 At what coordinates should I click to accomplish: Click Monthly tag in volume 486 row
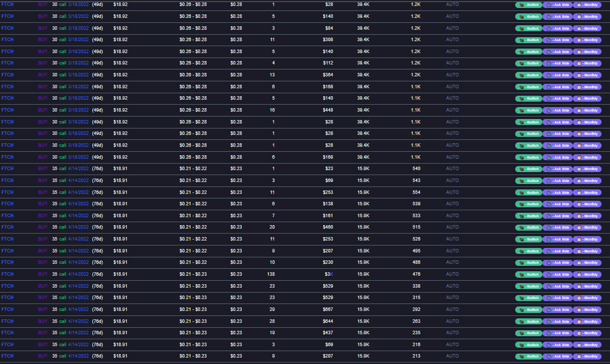pos(587,262)
